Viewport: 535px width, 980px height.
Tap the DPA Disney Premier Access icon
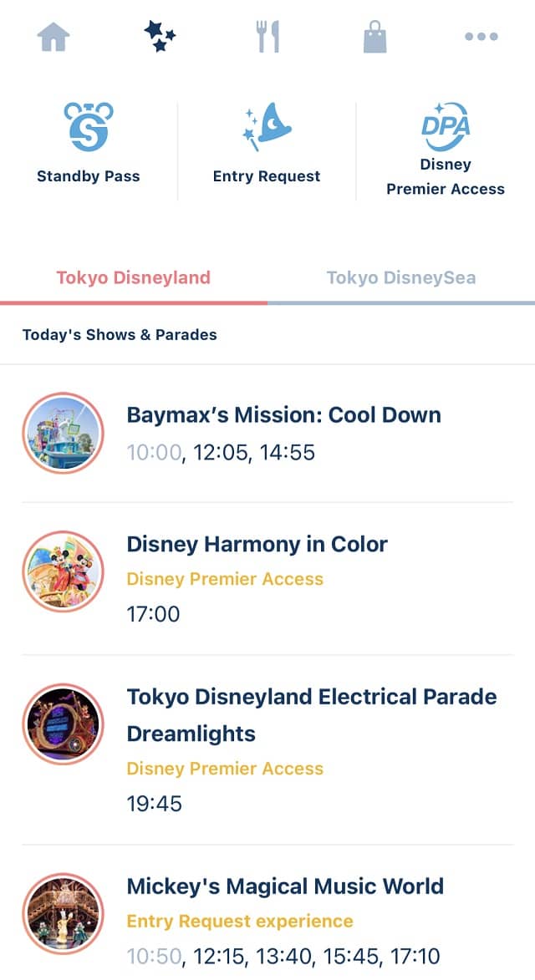click(x=445, y=127)
